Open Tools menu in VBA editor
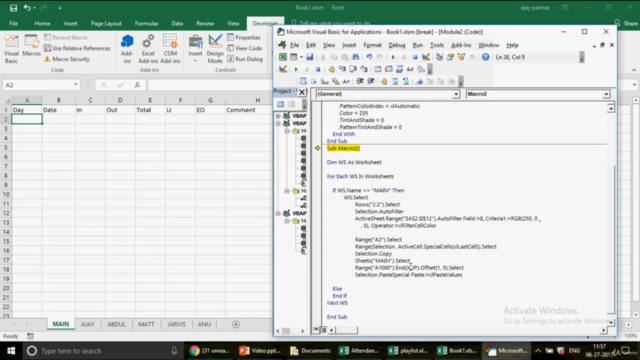The width and height of the screenshot is (640, 360). [x=437, y=45]
